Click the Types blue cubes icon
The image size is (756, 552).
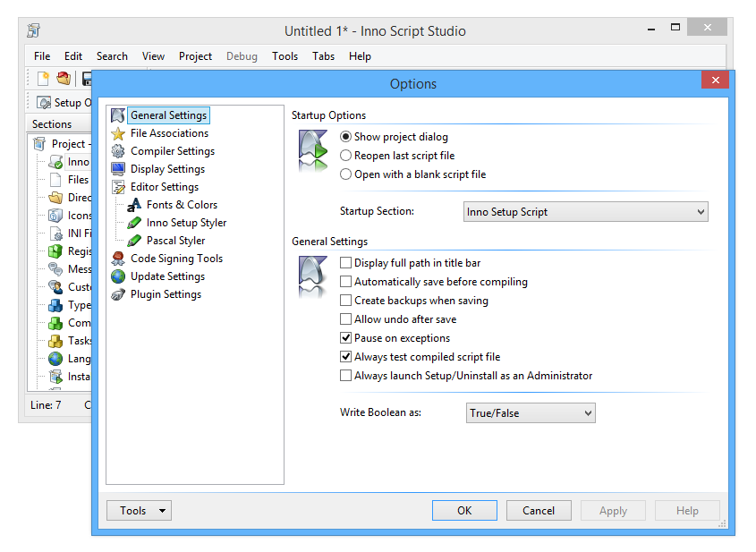point(55,305)
